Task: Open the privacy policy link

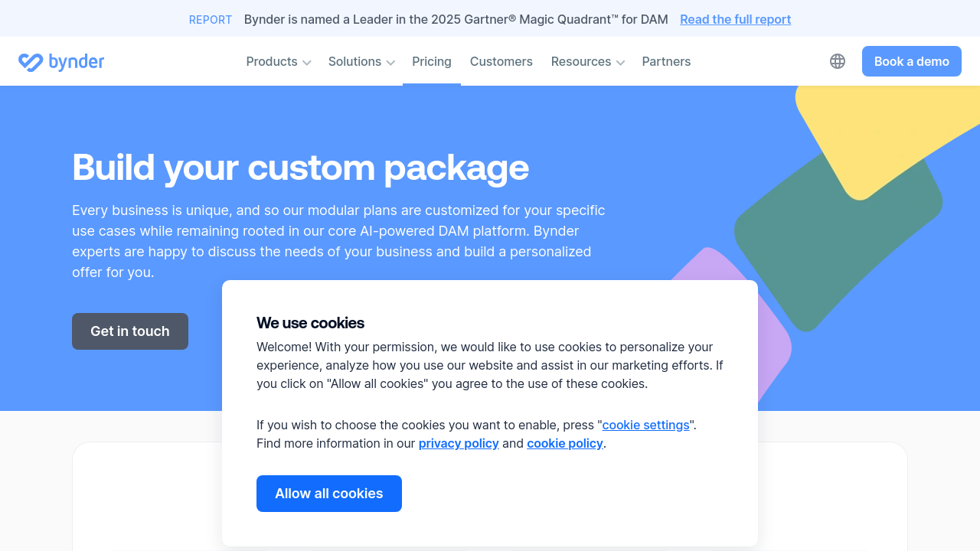Action: click(x=459, y=443)
